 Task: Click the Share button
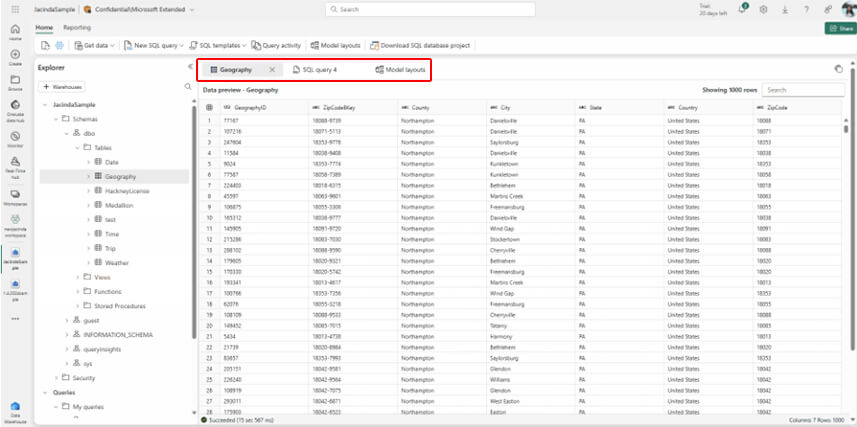(x=838, y=28)
